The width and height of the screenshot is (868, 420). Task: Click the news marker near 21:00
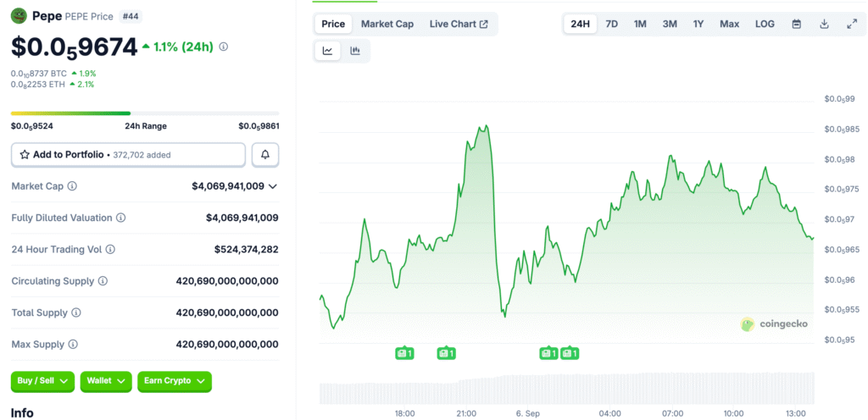click(x=446, y=353)
